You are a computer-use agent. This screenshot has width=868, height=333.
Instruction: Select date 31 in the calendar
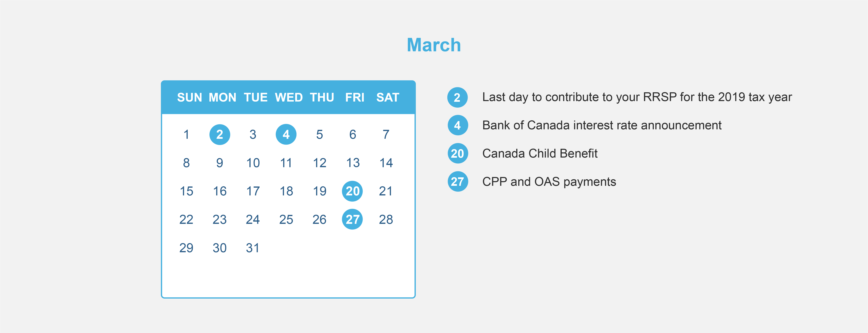[x=253, y=248]
